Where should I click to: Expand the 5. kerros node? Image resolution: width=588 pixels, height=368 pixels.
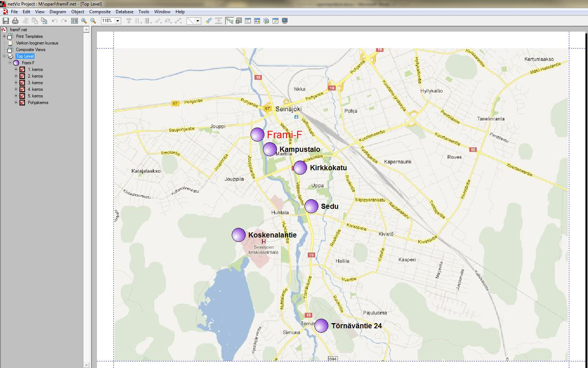click(16, 96)
